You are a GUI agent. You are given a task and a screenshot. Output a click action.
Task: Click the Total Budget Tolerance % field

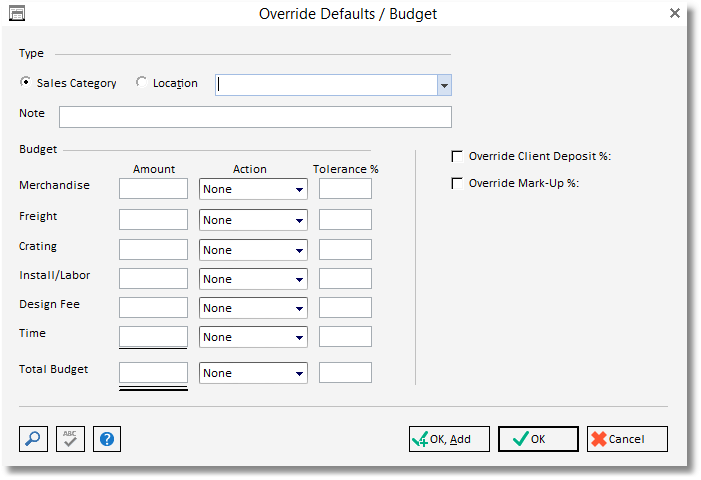[x=345, y=372]
